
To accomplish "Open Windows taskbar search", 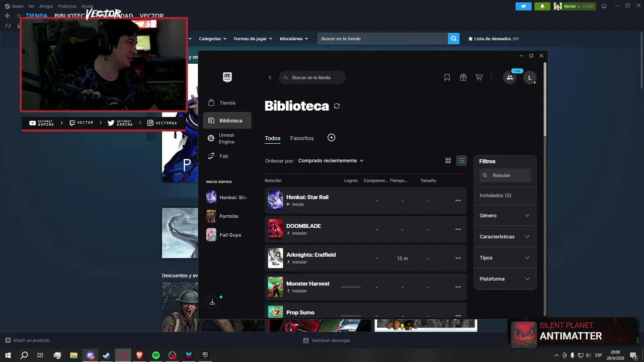I will (x=24, y=355).
